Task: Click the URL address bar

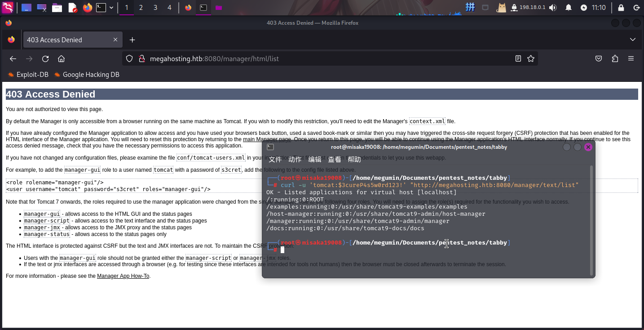Action: pyautogui.click(x=330, y=58)
